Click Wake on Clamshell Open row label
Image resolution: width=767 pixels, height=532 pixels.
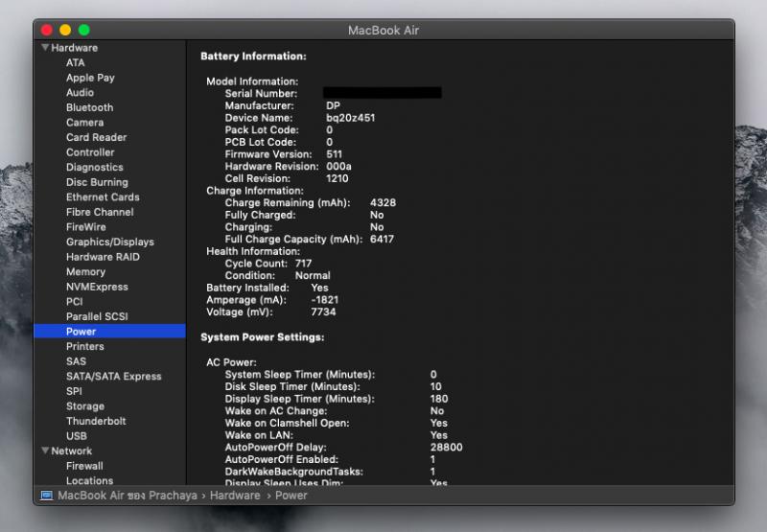(287, 423)
